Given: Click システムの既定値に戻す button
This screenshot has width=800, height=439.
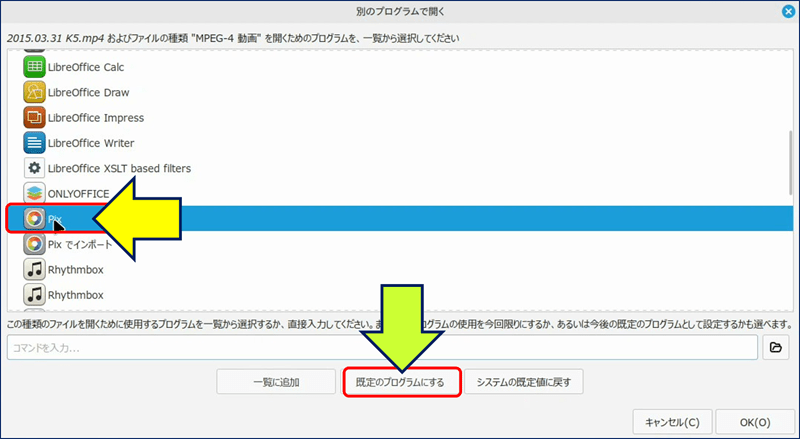Looking at the screenshot, I should coord(523,382).
